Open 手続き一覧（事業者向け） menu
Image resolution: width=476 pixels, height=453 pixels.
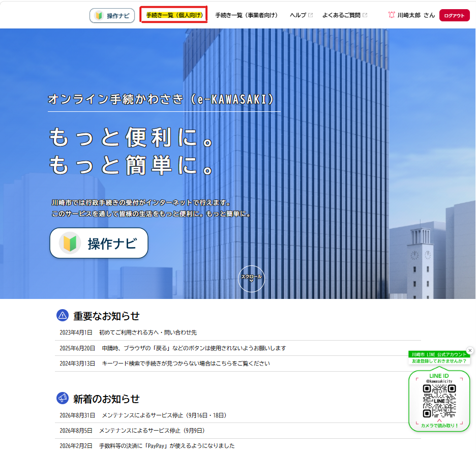(x=246, y=15)
